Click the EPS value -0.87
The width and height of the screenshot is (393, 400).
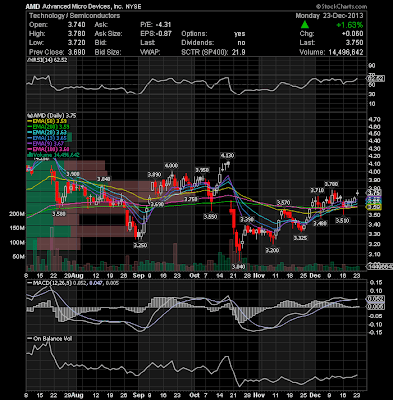(x=163, y=34)
